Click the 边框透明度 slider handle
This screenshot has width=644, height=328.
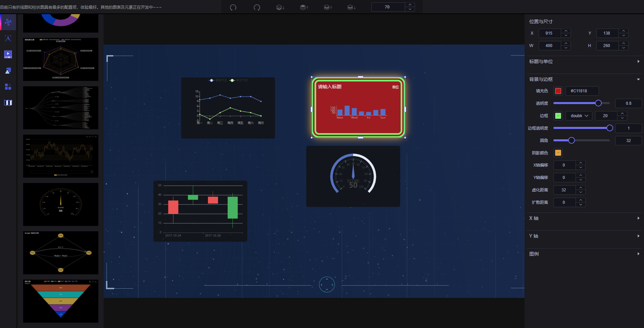[x=610, y=128]
